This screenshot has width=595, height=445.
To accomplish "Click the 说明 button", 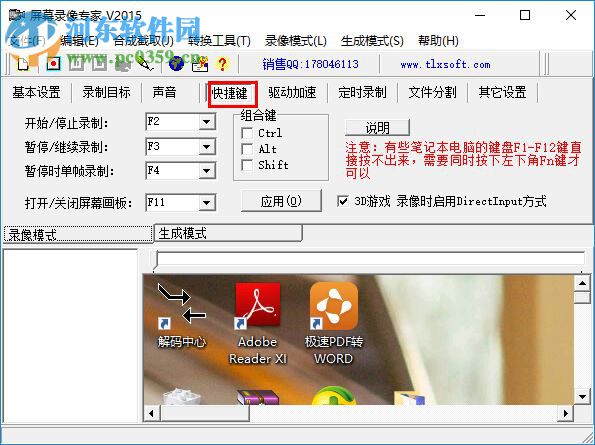I will [x=378, y=128].
